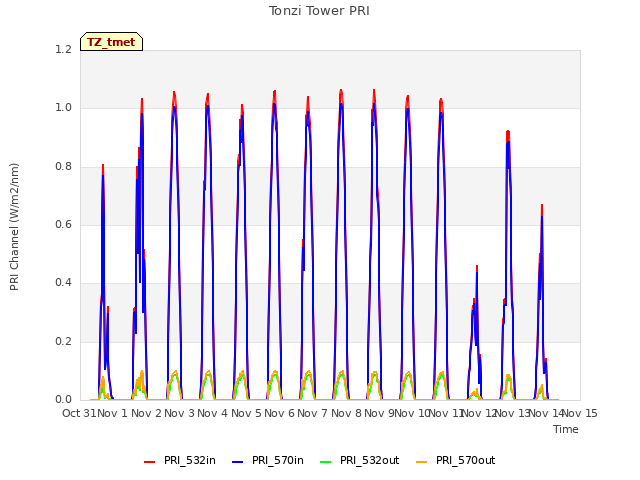Image resolution: width=640 pixels, height=480 pixels.
Task: Click the PRI_532out legend label
Action: coord(369,460)
